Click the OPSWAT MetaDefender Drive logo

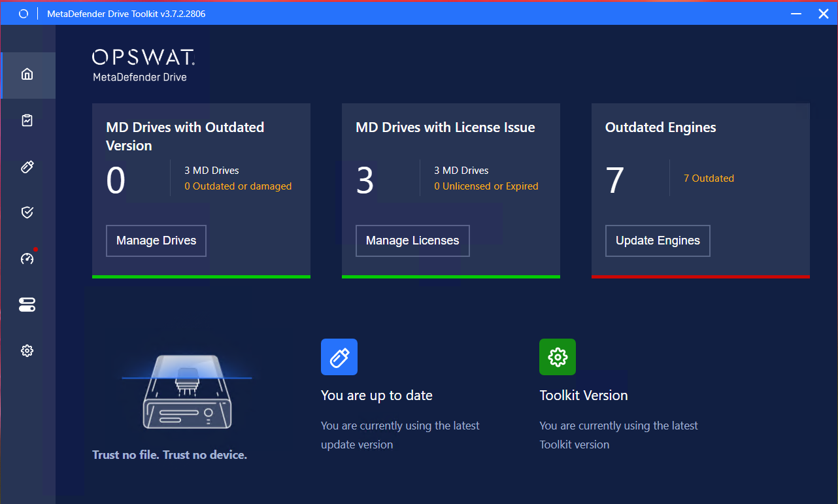point(143,66)
